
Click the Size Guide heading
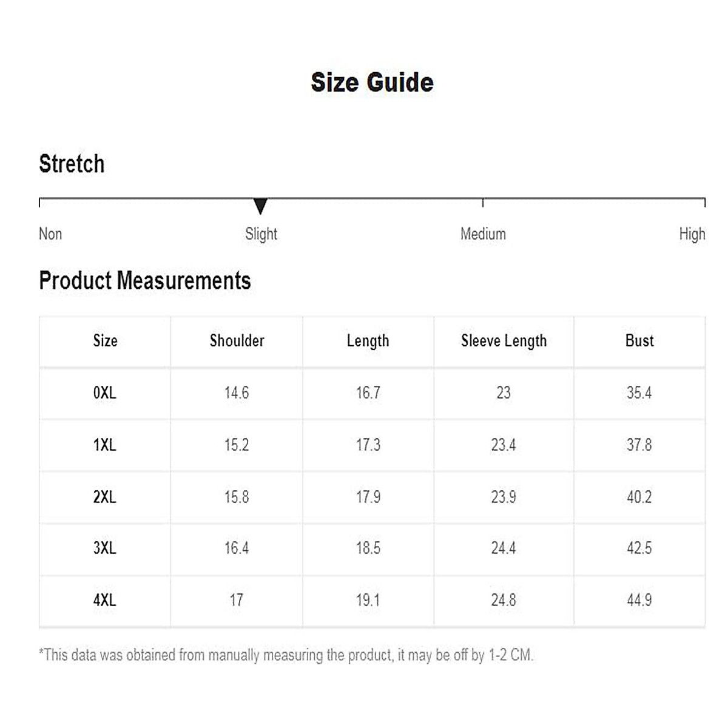pos(372,83)
